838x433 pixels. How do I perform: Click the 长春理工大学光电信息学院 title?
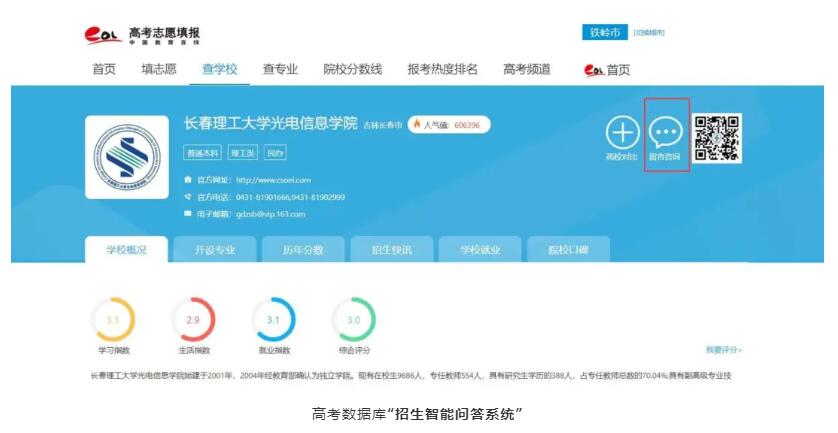tap(270, 123)
